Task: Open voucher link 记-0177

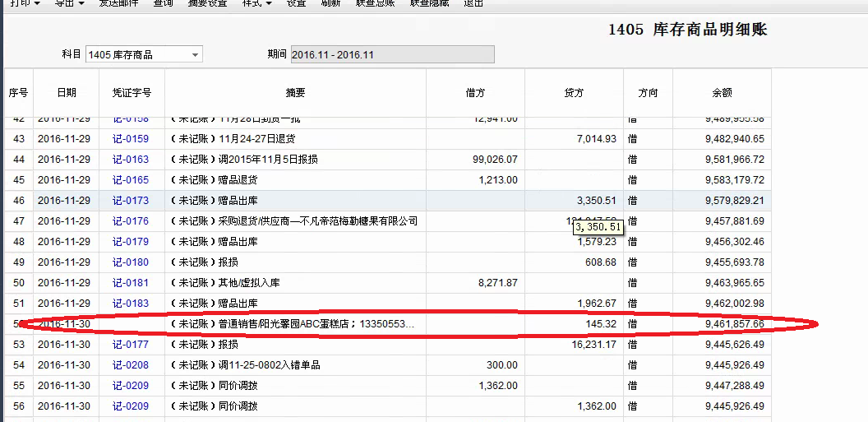Action: pos(131,345)
